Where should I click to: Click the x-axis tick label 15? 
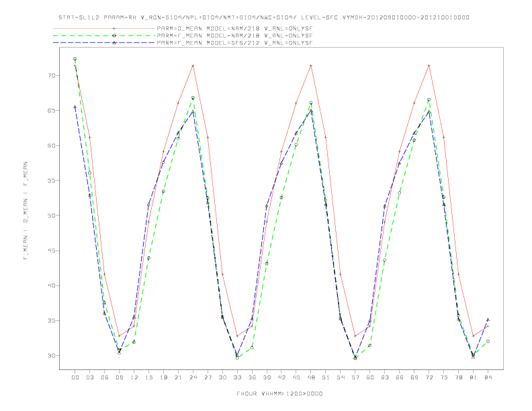pos(148,377)
